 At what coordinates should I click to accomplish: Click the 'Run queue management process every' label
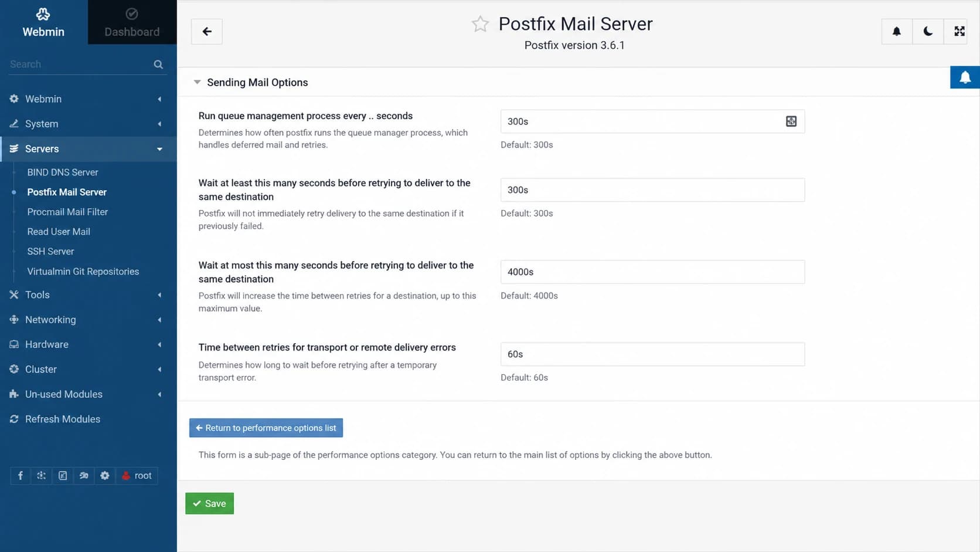coord(305,116)
